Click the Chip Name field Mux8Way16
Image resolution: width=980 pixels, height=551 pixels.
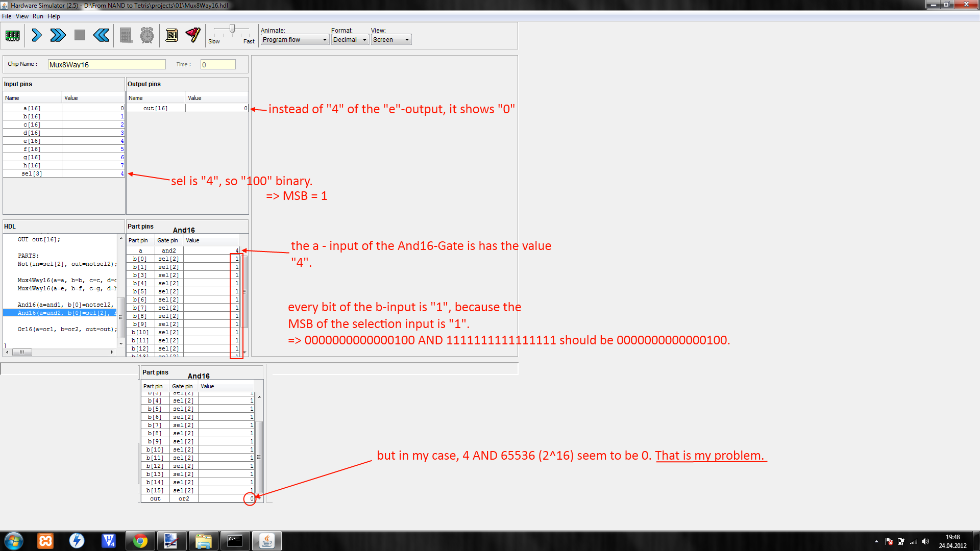[x=107, y=65]
